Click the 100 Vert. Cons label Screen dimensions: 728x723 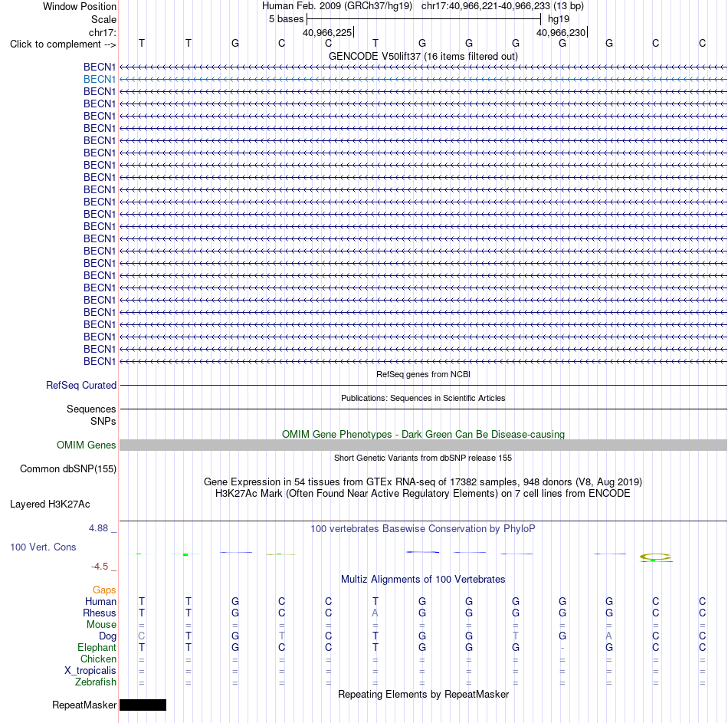click(x=43, y=547)
